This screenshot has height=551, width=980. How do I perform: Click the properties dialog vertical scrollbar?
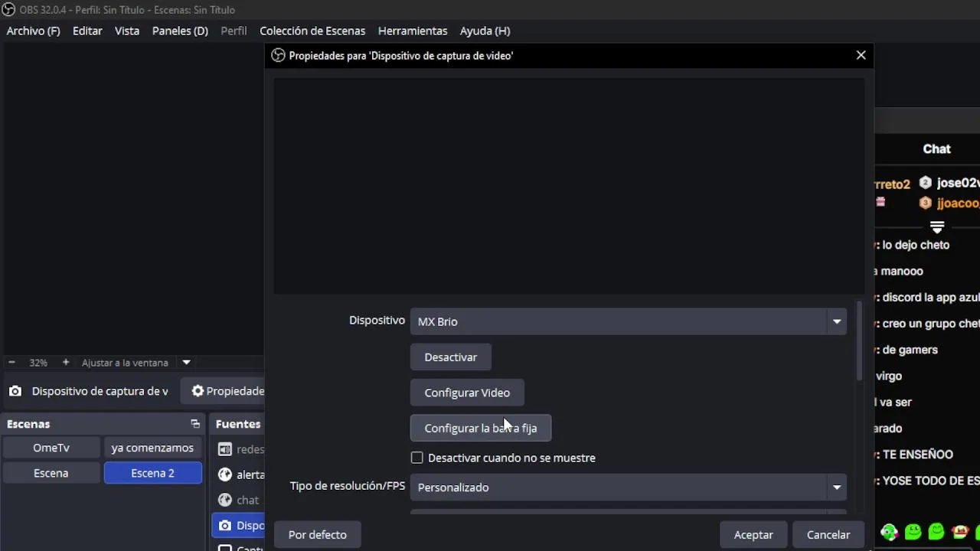859,342
